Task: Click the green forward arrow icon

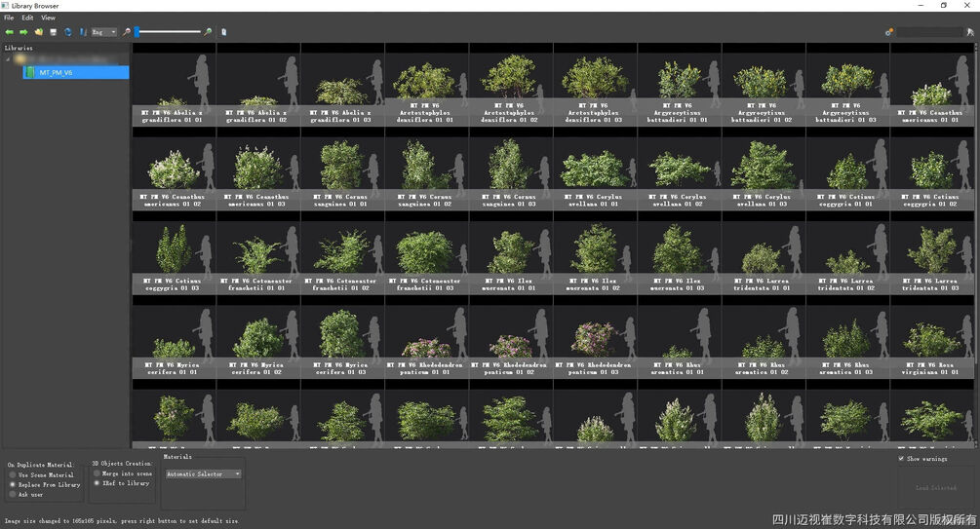Action: tap(23, 32)
